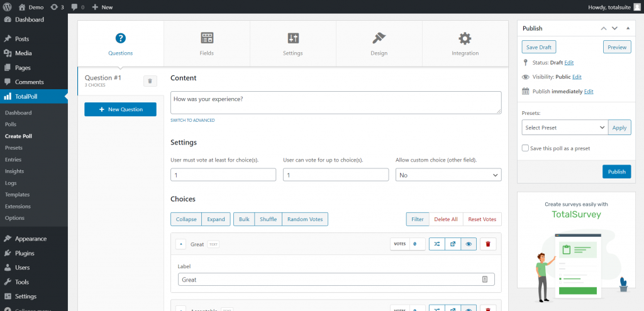The height and width of the screenshot is (311, 644).
Task: Toggle visibility eye on Great choice
Action: click(469, 244)
